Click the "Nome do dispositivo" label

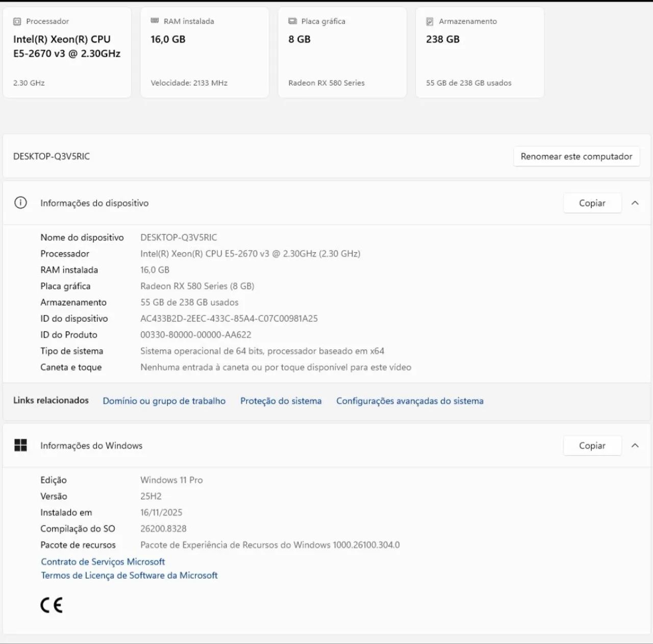pyautogui.click(x=82, y=238)
